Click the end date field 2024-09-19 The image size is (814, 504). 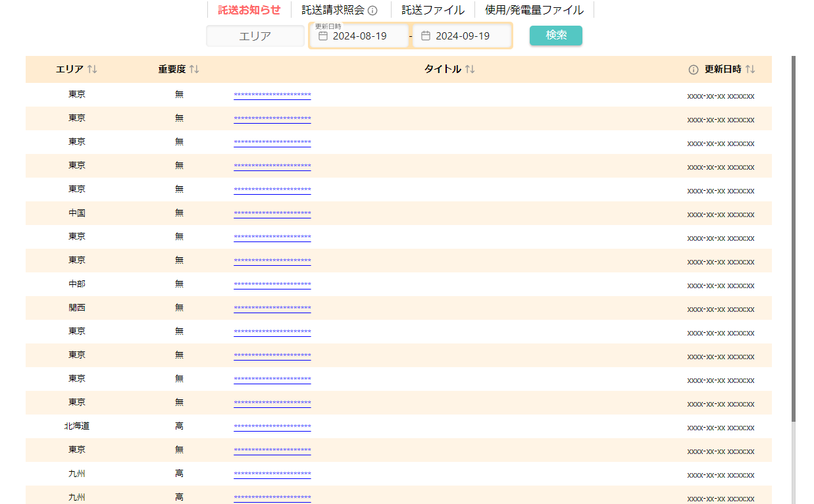tap(462, 36)
